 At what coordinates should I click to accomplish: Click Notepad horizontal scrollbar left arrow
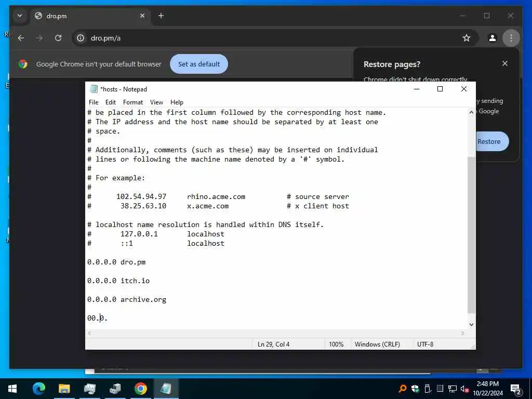click(x=89, y=334)
